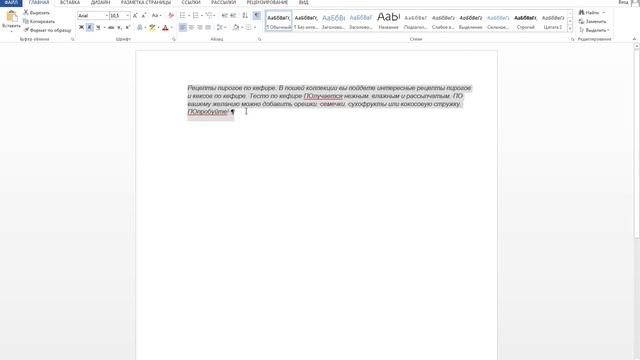640x360 pixels.
Task: Sort the selected text
Action: 245,16
